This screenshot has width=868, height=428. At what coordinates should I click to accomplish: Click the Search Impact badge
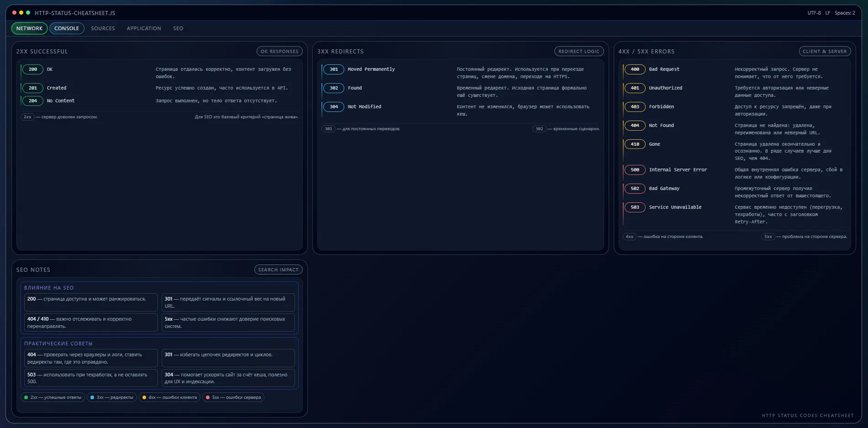[x=278, y=270]
